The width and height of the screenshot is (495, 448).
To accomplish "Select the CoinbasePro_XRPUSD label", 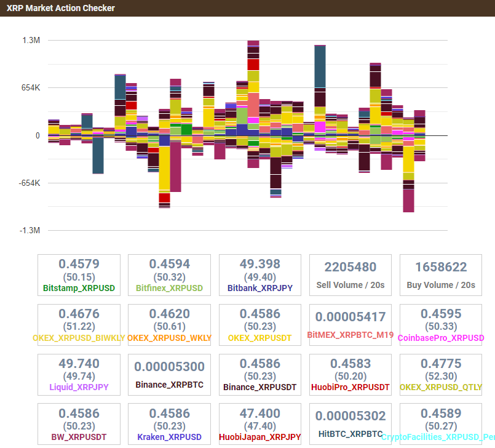I will [441, 338].
